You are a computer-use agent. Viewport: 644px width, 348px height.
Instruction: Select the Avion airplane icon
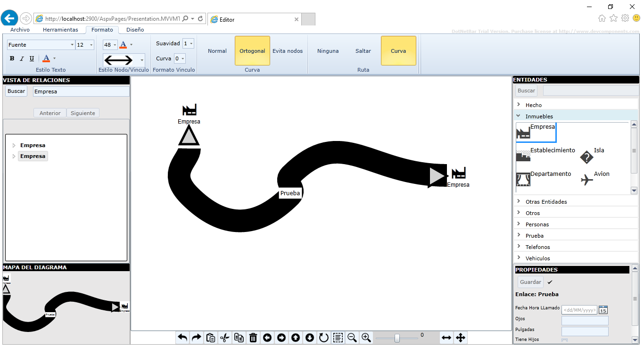[x=587, y=180]
